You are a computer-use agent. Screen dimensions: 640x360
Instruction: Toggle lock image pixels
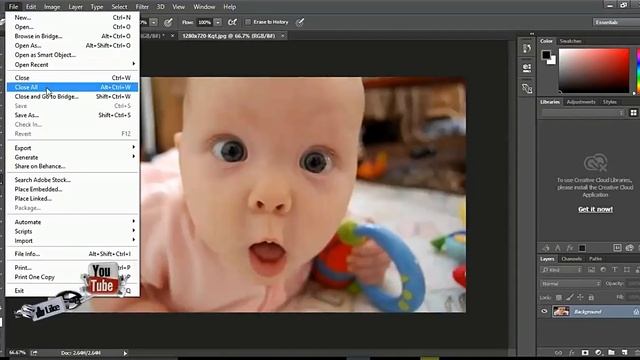[570, 297]
